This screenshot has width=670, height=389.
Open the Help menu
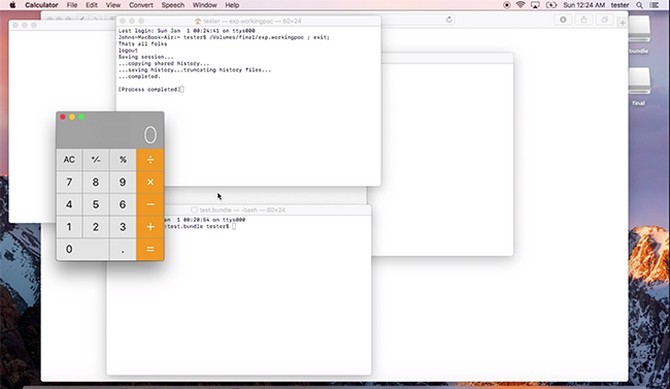click(232, 5)
